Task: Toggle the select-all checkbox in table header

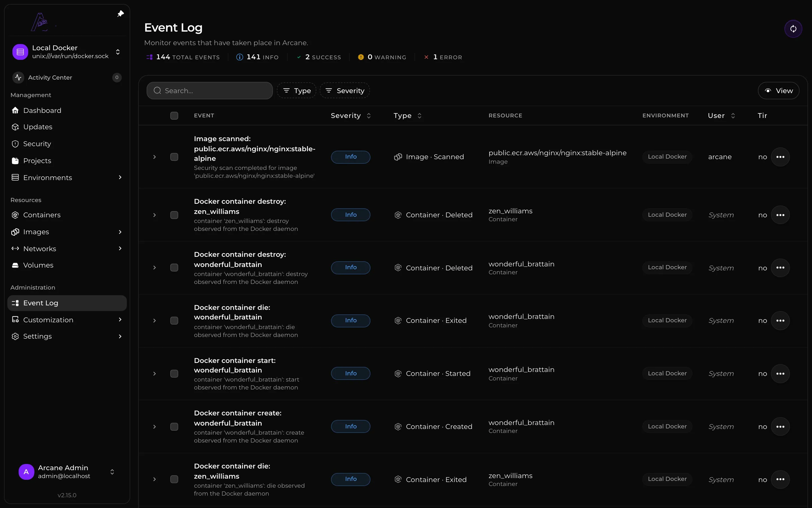Action: 174,116
